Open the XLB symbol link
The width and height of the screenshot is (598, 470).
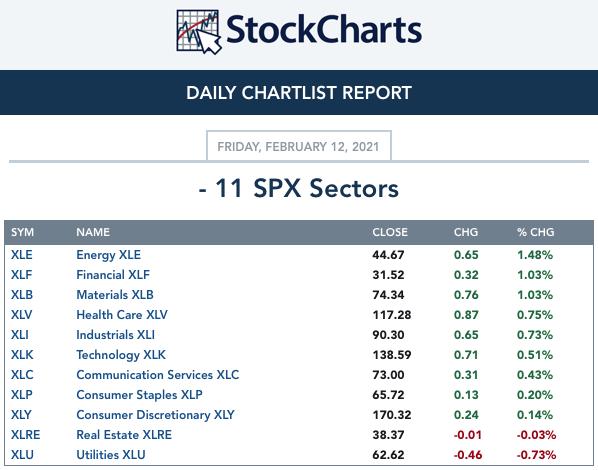point(22,295)
